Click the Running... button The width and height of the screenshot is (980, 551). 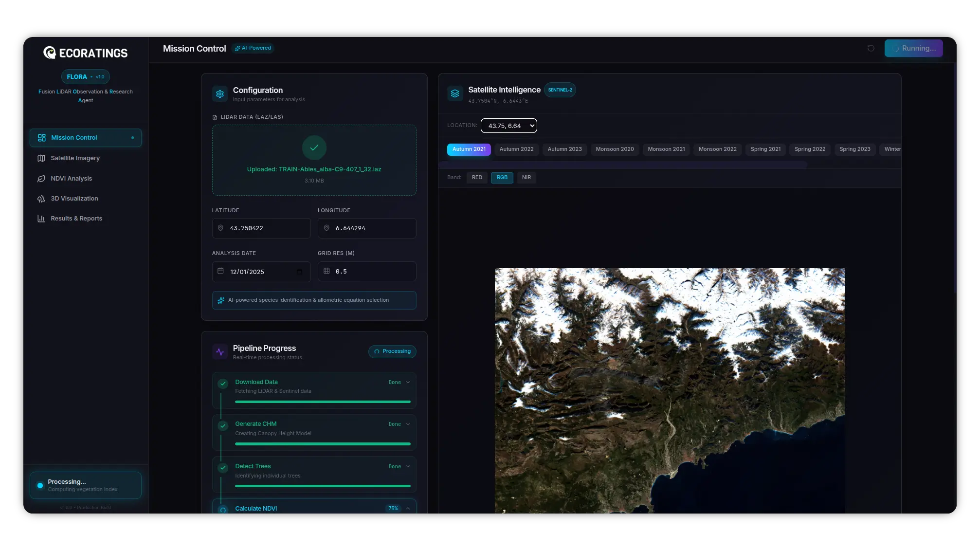click(913, 48)
